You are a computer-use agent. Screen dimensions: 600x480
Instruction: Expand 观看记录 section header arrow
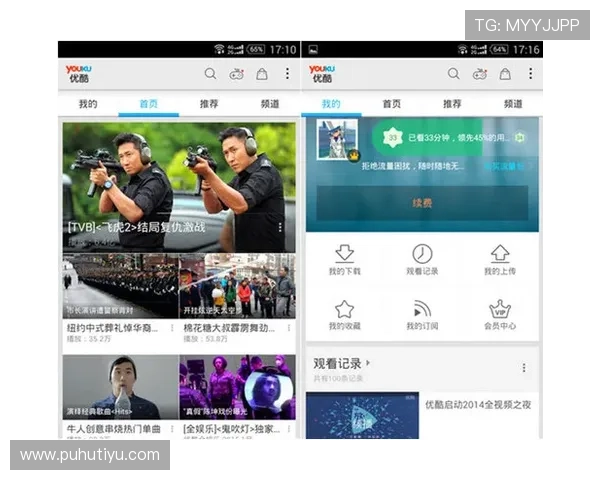pos(368,362)
